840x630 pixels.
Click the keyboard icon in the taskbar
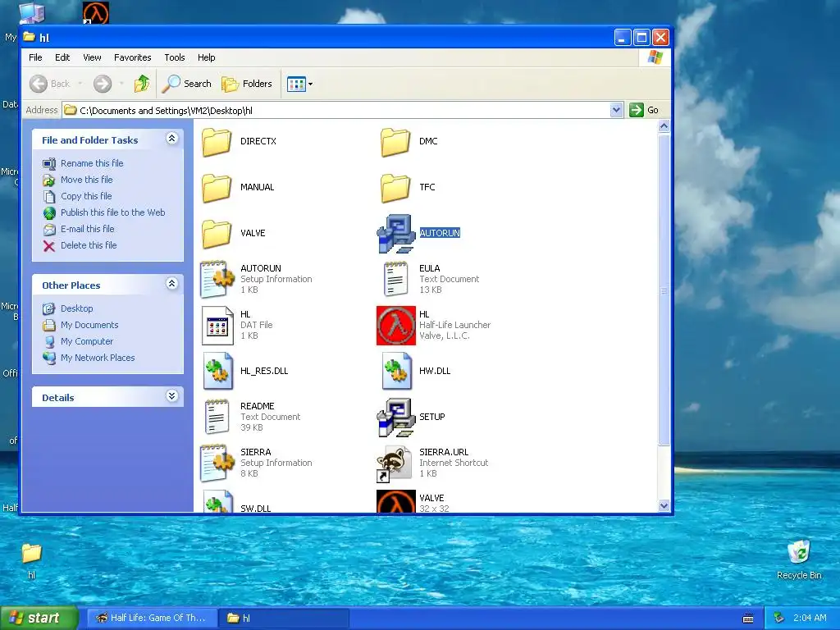click(x=748, y=619)
